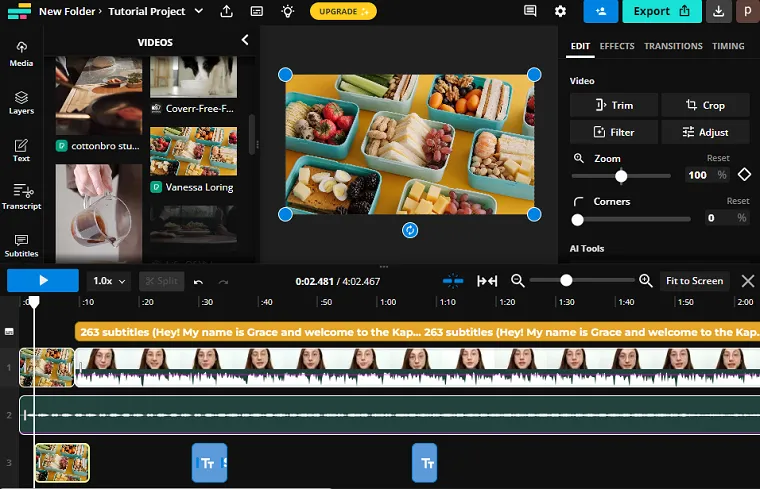Click the Export button
This screenshot has height=489, width=760.
click(x=661, y=11)
